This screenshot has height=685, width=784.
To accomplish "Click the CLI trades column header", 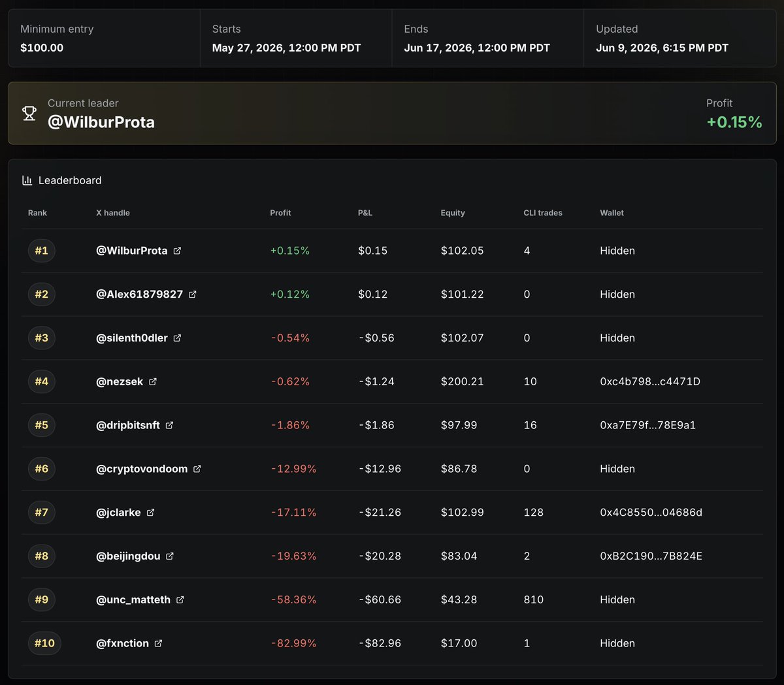I will point(543,213).
